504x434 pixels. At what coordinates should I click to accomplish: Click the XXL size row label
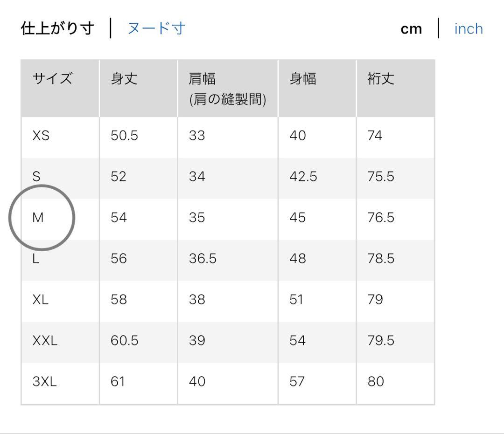[45, 341]
